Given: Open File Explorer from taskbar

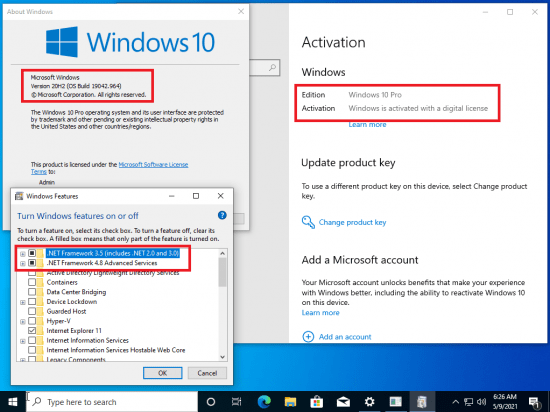Looking at the screenshot, I should tap(290, 402).
